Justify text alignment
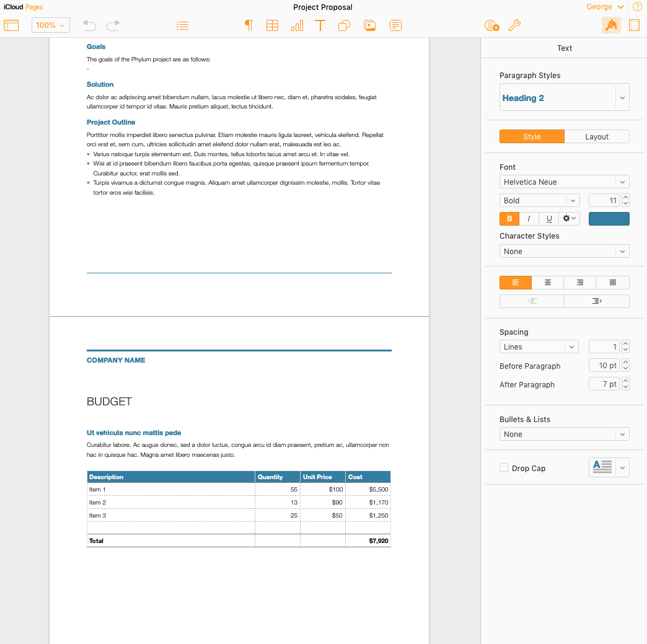 (613, 283)
